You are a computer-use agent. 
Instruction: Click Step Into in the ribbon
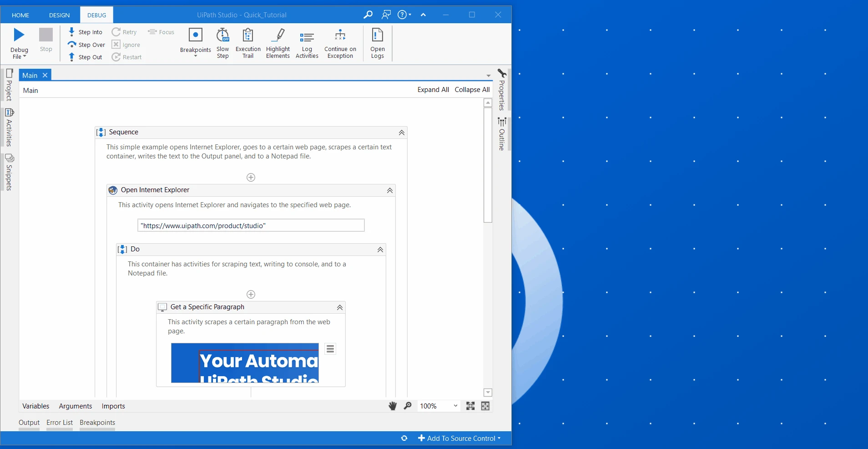pyautogui.click(x=85, y=32)
